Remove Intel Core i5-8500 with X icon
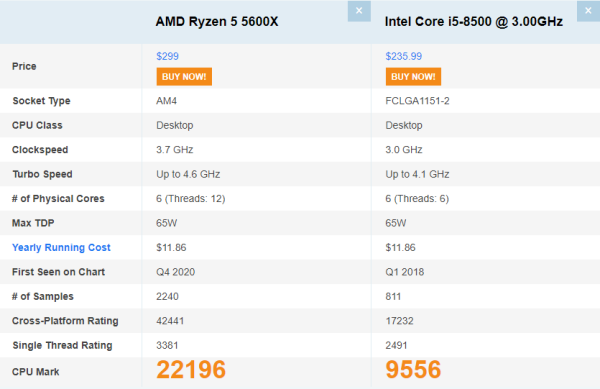The height and width of the screenshot is (389, 600). (x=588, y=11)
